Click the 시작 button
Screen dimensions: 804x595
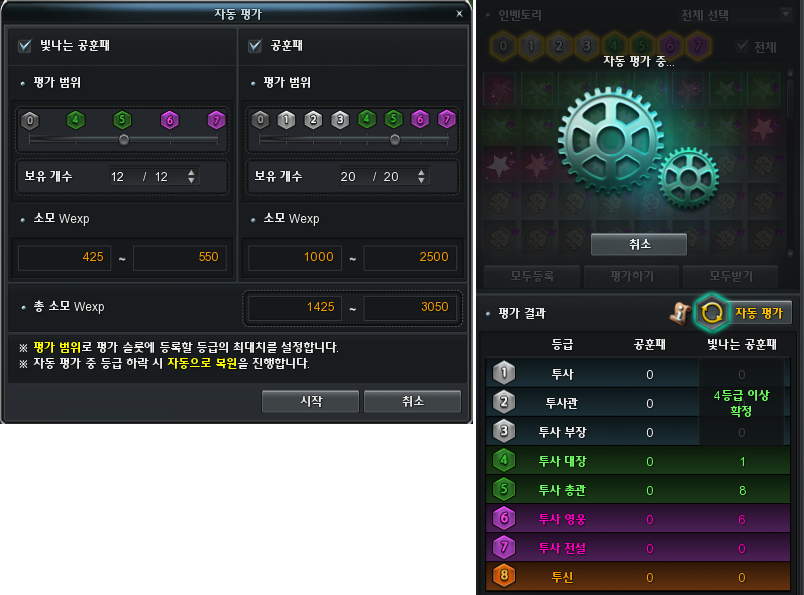click(310, 401)
